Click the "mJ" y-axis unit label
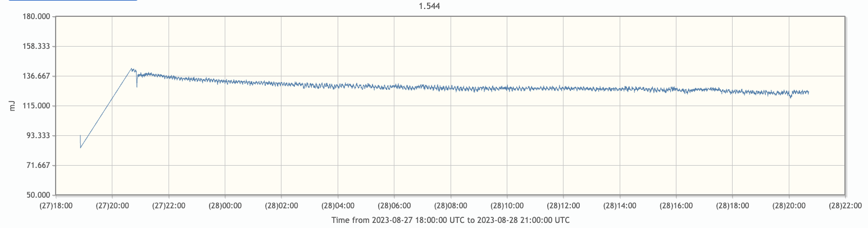Screen dimensions: 868x228 [13, 106]
